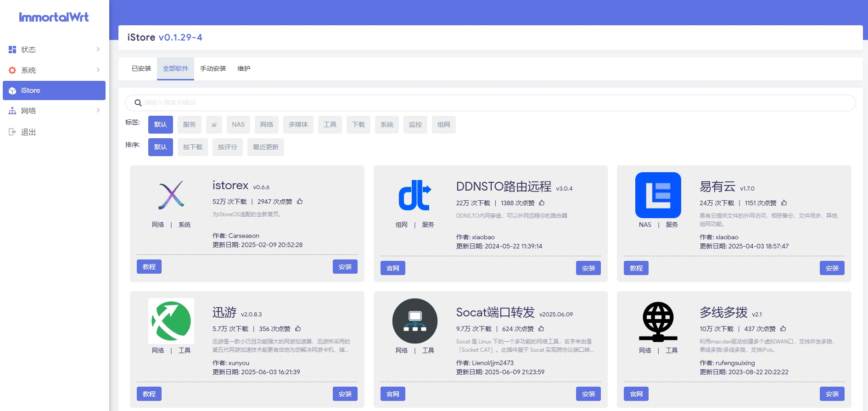The height and width of the screenshot is (411, 868).
Task: Sort apps by 最近更新
Action: 266,147
